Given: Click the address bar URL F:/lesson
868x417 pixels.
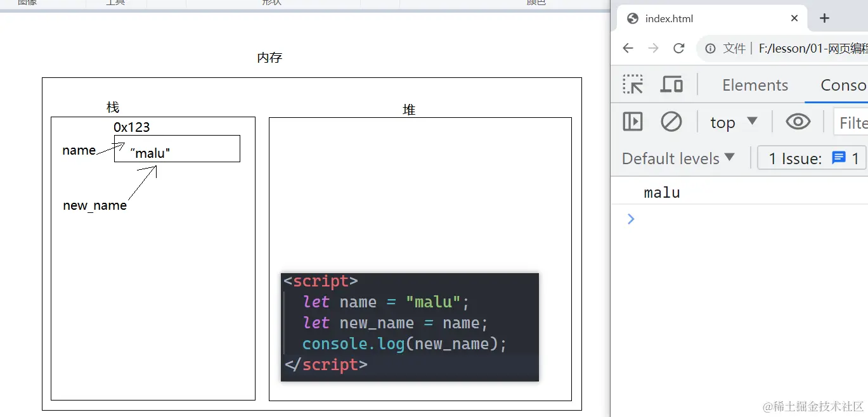Looking at the screenshot, I should 813,48.
